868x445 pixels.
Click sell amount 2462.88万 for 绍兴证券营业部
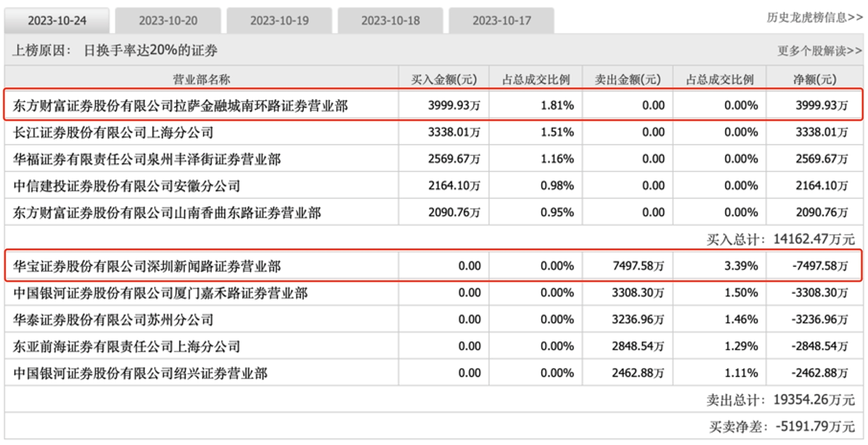(638, 374)
